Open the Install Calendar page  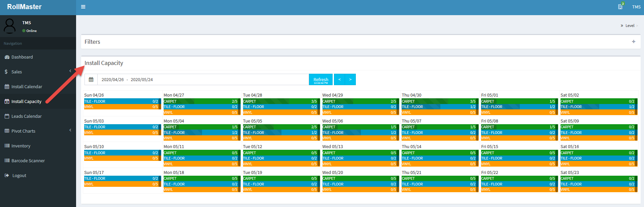pos(27,87)
